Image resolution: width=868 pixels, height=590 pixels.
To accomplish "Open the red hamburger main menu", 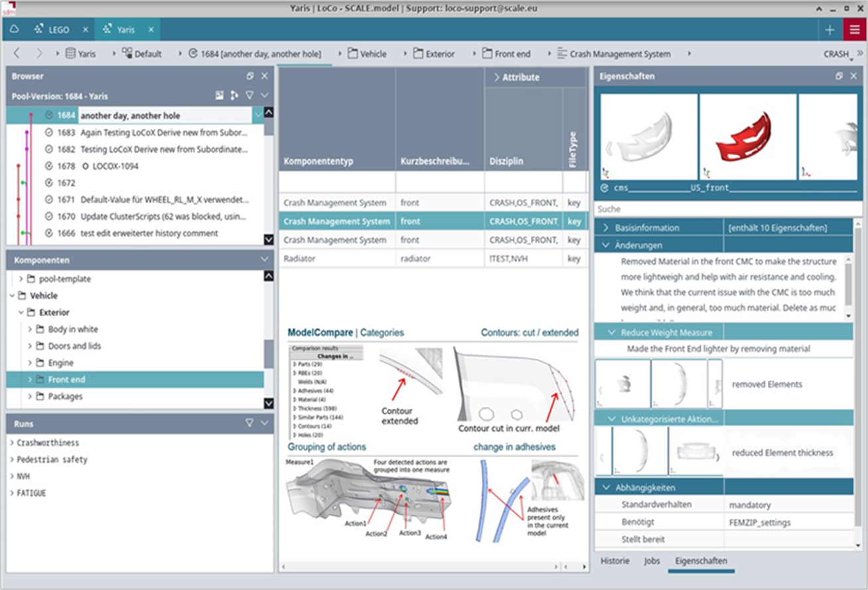I will (853, 30).
